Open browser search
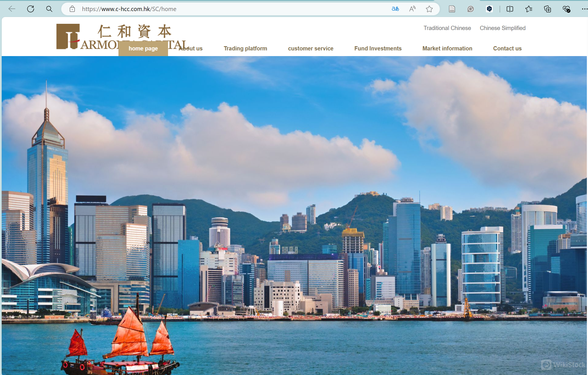Viewport: 588px width, 375px height. pyautogui.click(x=49, y=9)
